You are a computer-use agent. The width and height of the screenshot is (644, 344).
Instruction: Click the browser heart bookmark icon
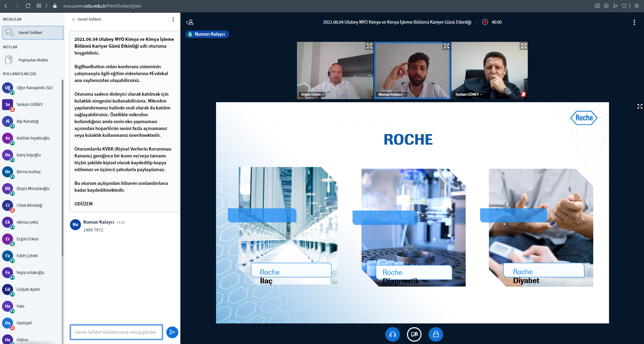[x=624, y=6]
